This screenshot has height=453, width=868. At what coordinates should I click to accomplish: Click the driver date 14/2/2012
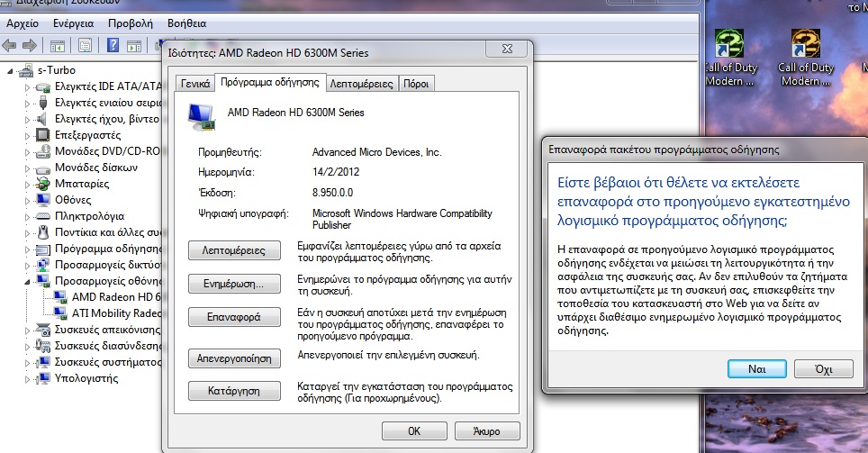336,172
